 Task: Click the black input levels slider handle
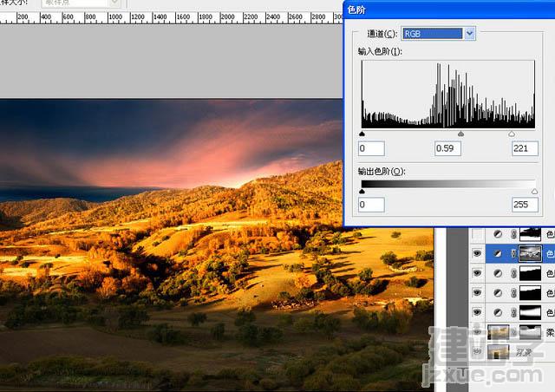click(362, 134)
